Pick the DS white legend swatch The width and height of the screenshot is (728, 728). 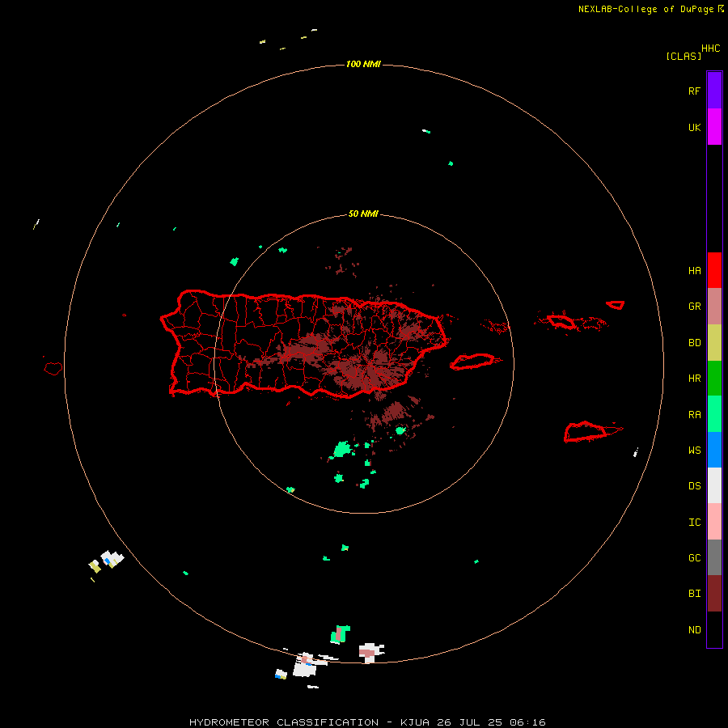714,485
